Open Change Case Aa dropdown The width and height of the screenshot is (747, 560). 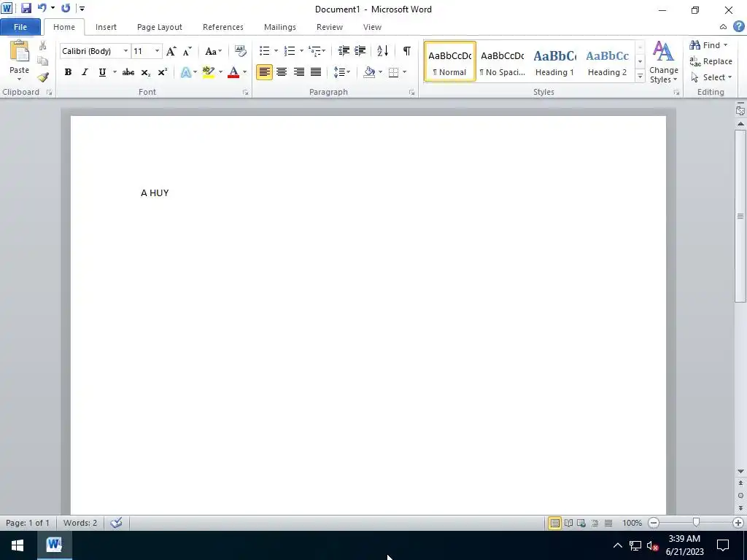coord(213,51)
